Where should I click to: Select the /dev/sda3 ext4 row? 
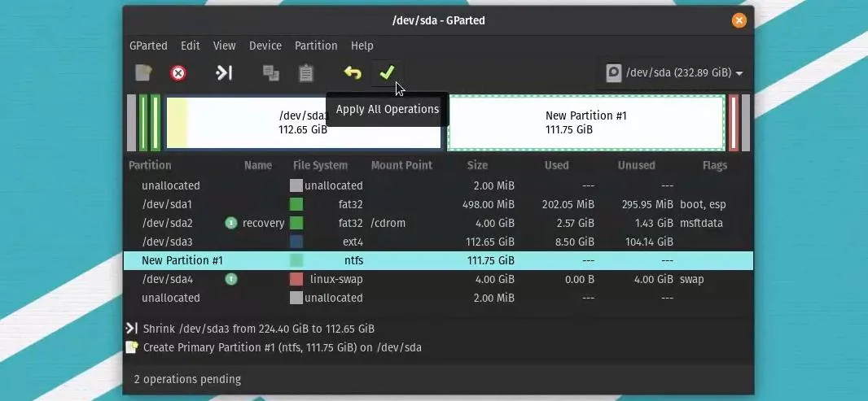438,242
